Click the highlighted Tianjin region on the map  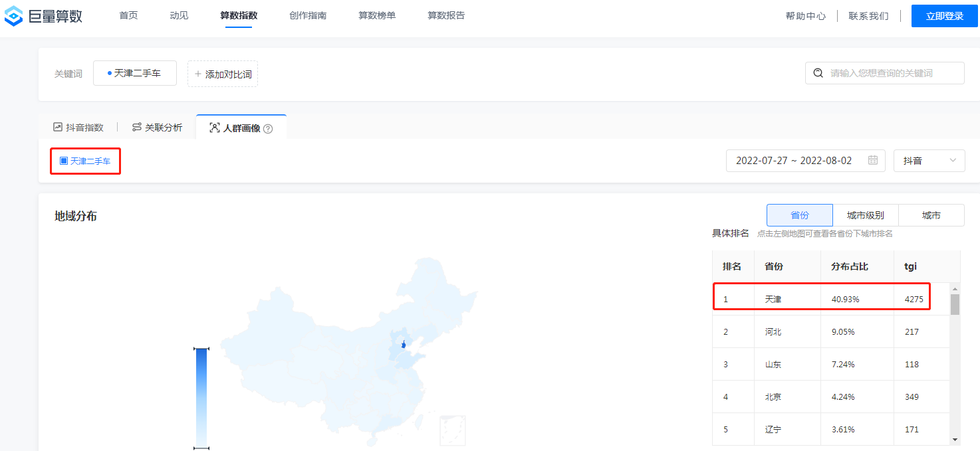point(403,344)
